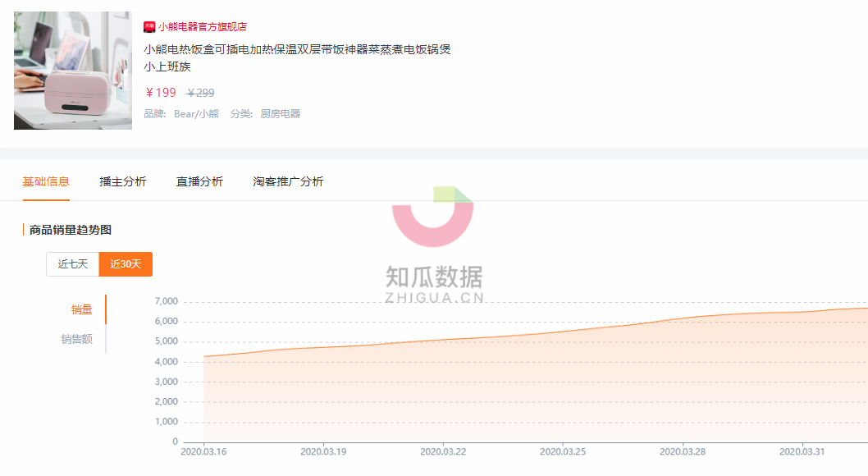This screenshot has width=868, height=476.
Task: Visit the 小熊电器官方旗舰店 store link
Action: coord(203,27)
